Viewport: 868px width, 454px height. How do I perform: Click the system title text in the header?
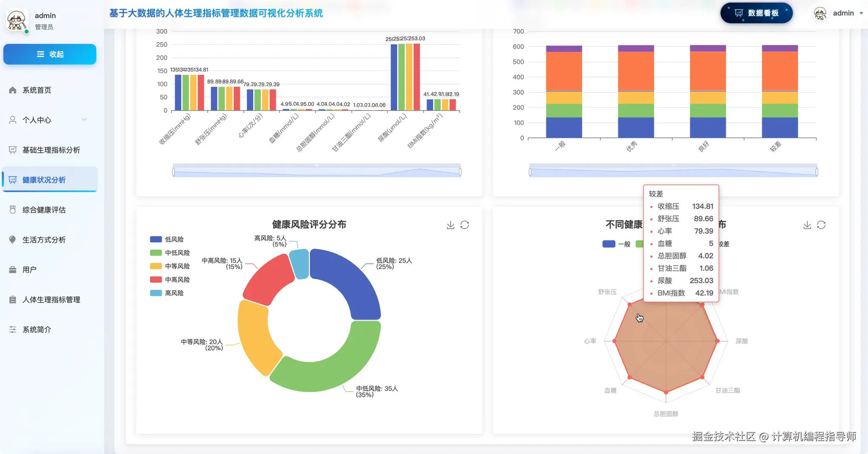(x=216, y=13)
